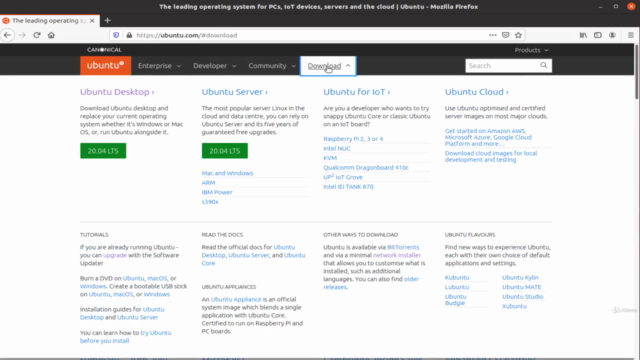640x360 pixels.
Task: Open the Firefox account icon
Action: tap(612, 35)
